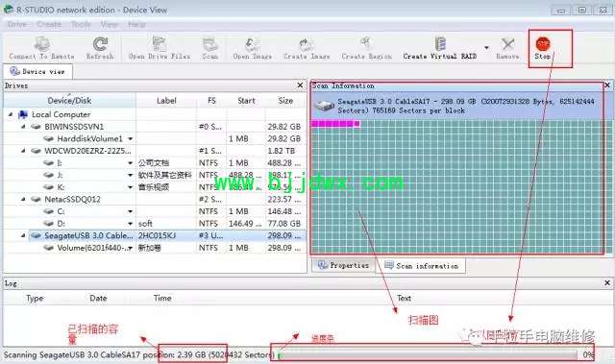Click the magenta scanned block in the scan map
615x364 pixels.
pos(335,124)
